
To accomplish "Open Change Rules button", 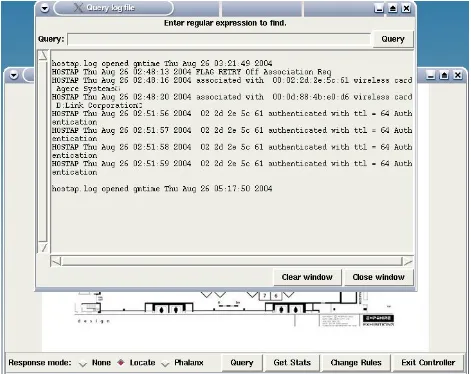I will pyautogui.click(x=356, y=363).
